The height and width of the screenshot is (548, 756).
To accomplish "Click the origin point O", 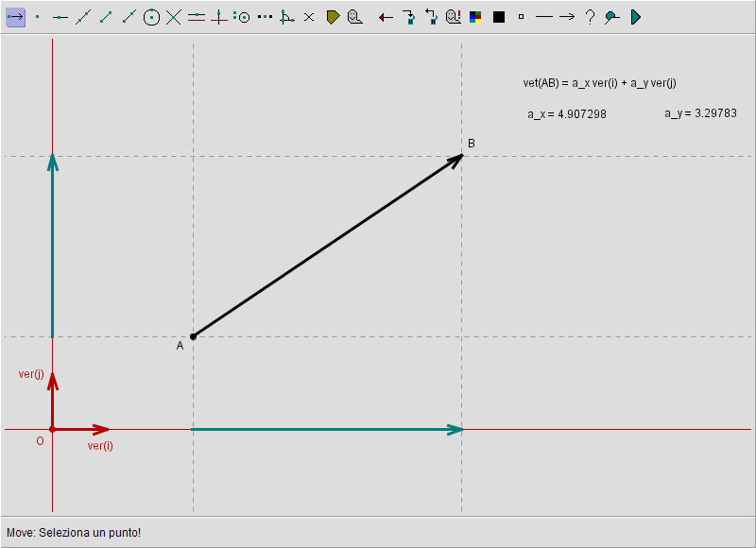I will (x=52, y=429).
